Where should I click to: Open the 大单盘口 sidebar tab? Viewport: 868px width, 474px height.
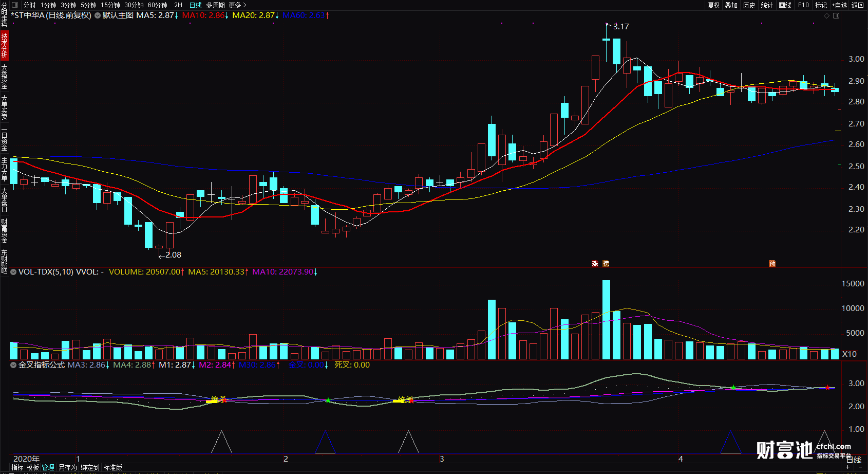4,200
